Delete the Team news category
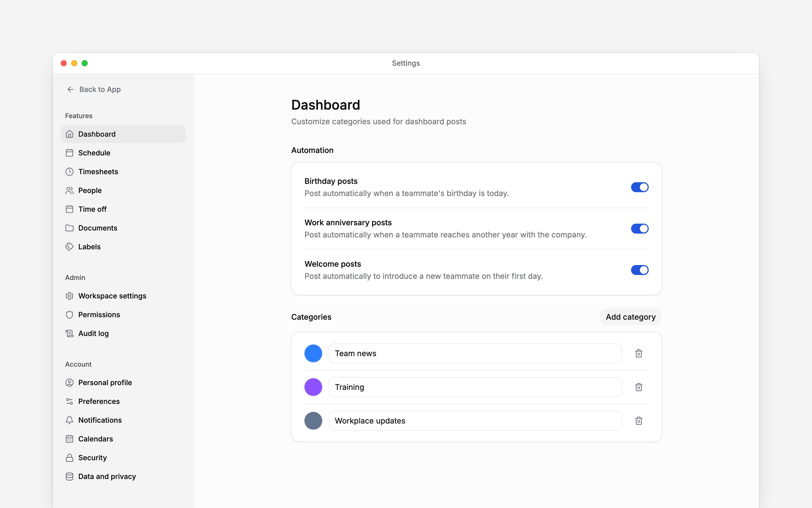The height and width of the screenshot is (508, 812). pyautogui.click(x=639, y=353)
